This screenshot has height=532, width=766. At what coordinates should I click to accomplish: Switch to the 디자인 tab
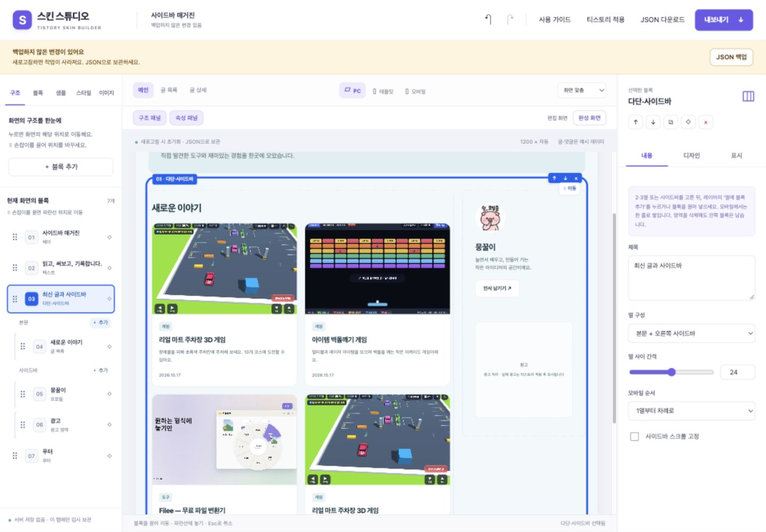(692, 155)
